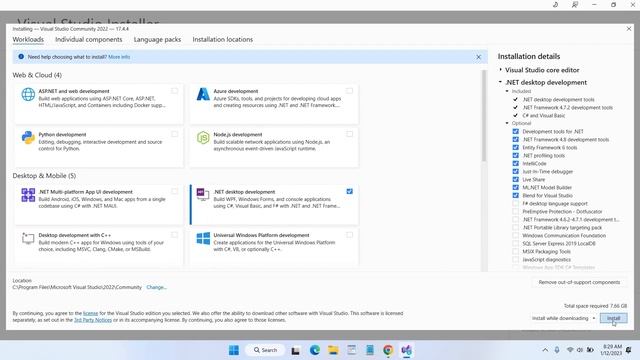640x360 pixels.
Task: Click the Azure development logo icon
Action: coord(203,94)
